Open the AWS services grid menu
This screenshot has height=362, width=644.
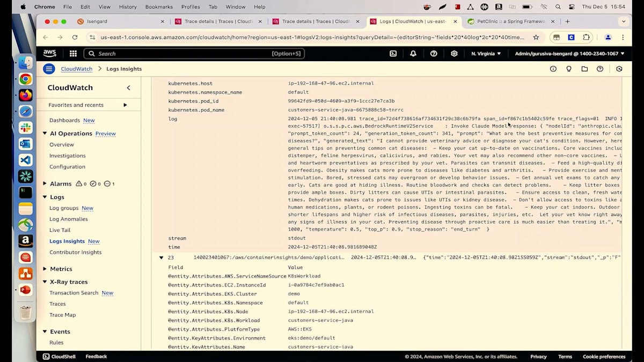[73, 54]
